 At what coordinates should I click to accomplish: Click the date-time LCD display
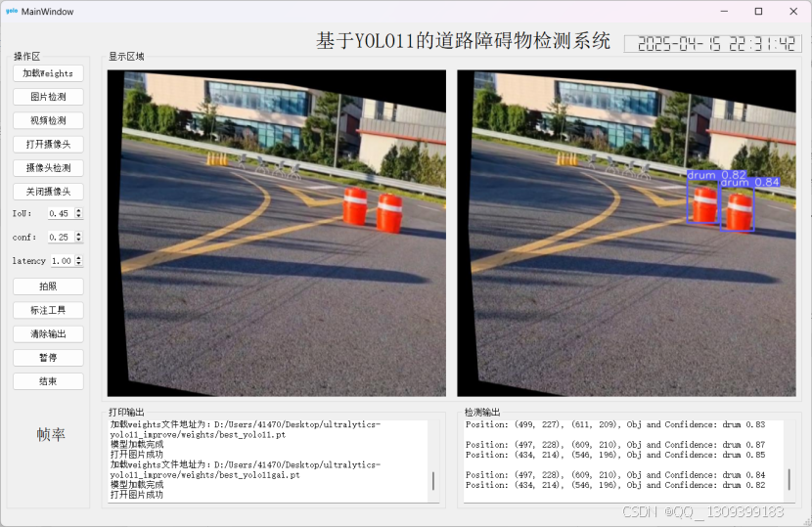click(713, 44)
